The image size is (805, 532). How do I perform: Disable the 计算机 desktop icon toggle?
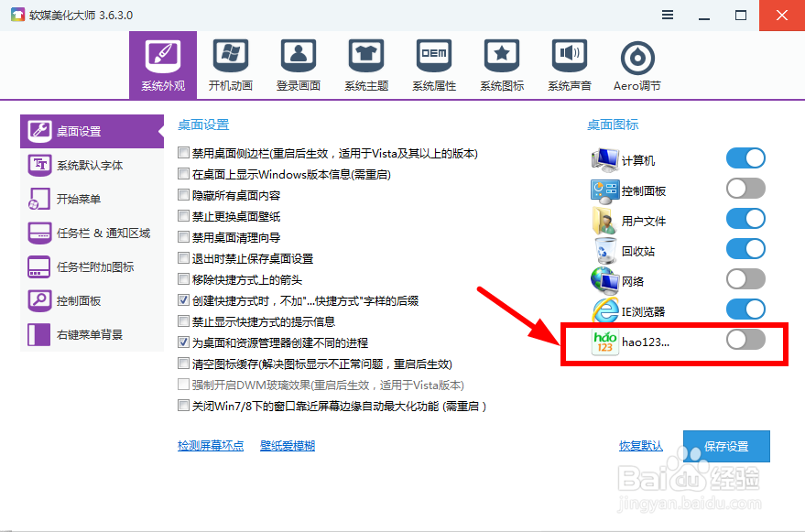coord(745,157)
